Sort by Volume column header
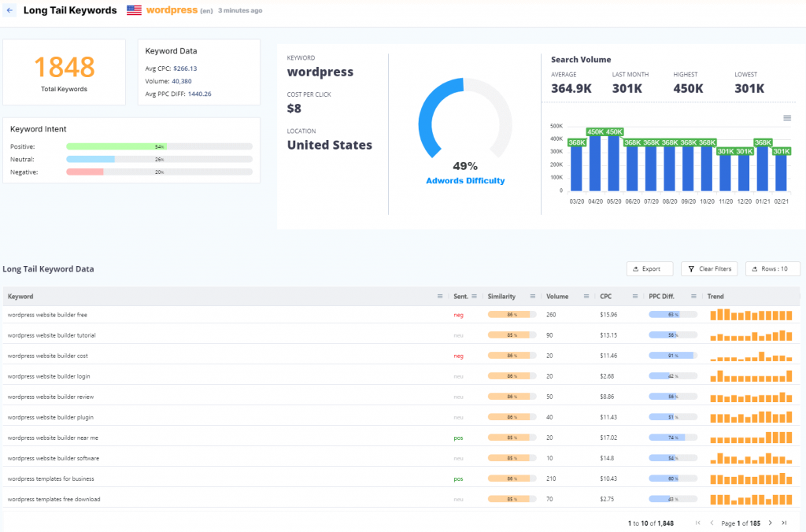The image size is (806, 532). [557, 297]
